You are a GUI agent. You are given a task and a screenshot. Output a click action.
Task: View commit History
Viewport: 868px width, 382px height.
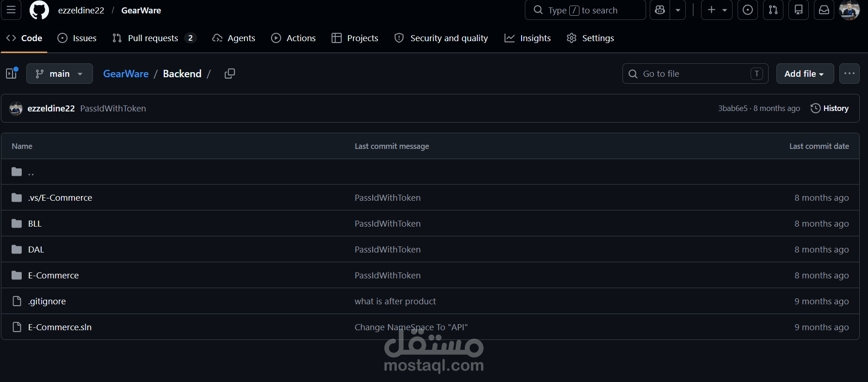pyautogui.click(x=830, y=108)
